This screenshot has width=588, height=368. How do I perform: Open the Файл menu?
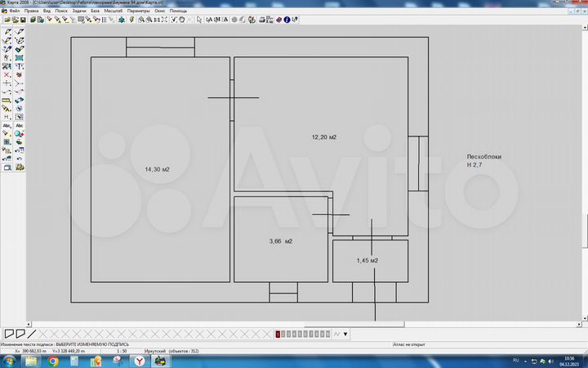pyautogui.click(x=16, y=11)
